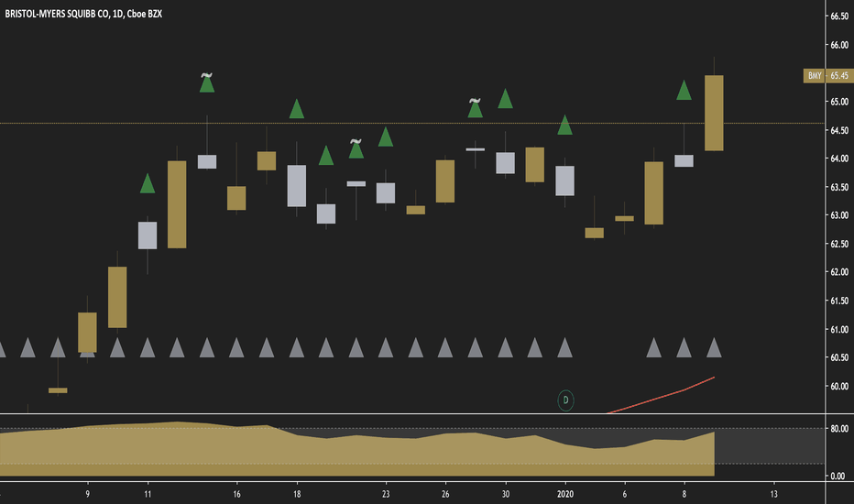Viewport: 854px width, 504px height.
Task: Click the date label 11 on time axis
Action: [x=148, y=494]
